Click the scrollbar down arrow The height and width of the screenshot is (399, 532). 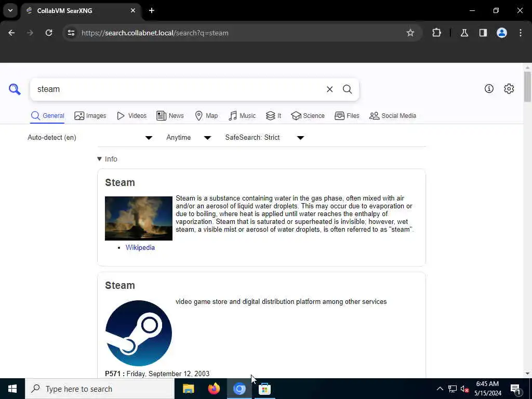coord(527,374)
